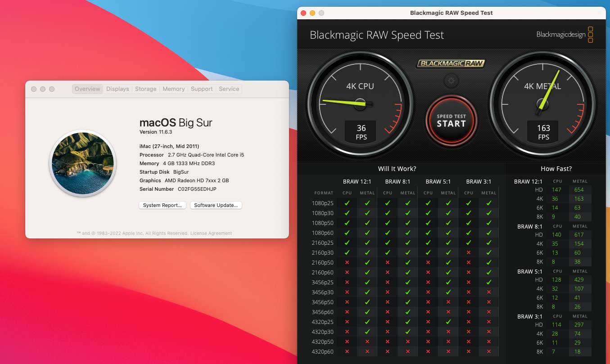Image resolution: width=610 pixels, height=364 pixels.
Task: Click the 36 FPS readout in CPU gauge
Action: pos(361,132)
